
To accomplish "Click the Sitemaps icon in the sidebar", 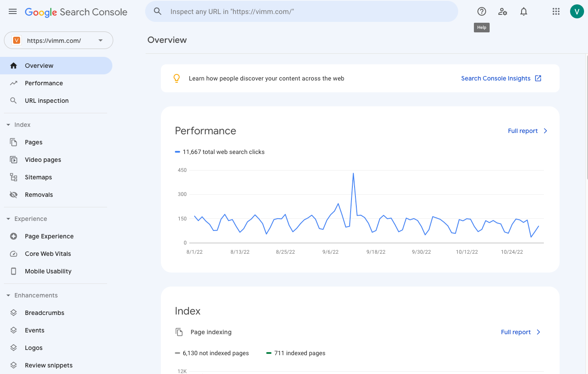I will (x=14, y=177).
